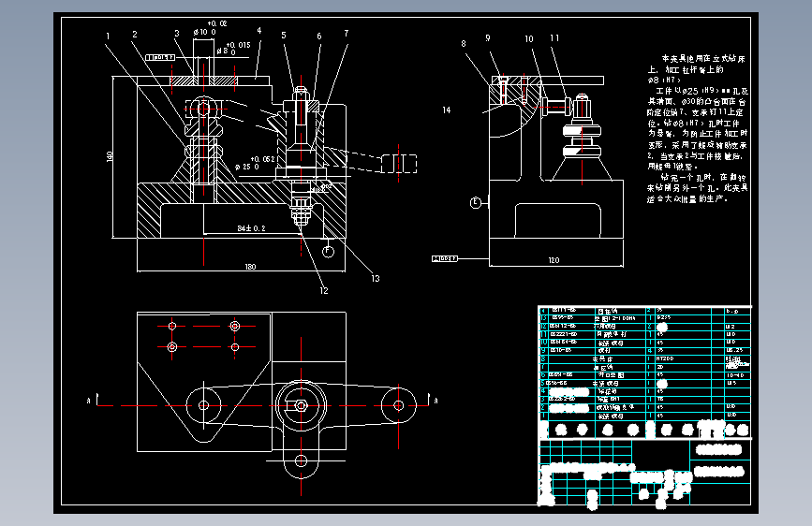Click the tolerance frame at top-left of front view
Screen dimensions: 812x526
[160, 57]
